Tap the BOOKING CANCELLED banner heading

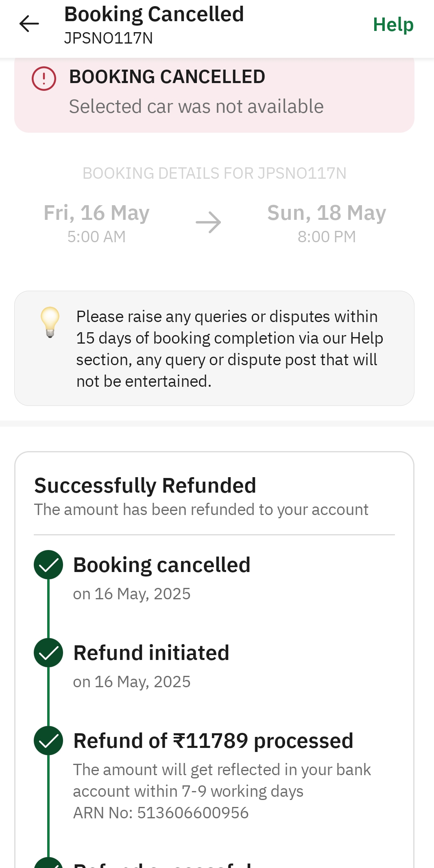[167, 77]
